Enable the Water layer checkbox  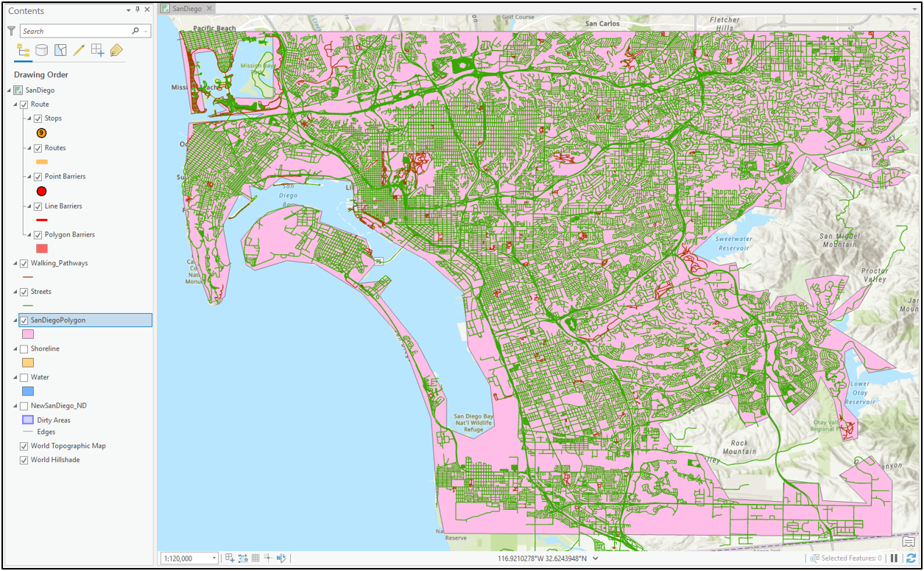24,377
